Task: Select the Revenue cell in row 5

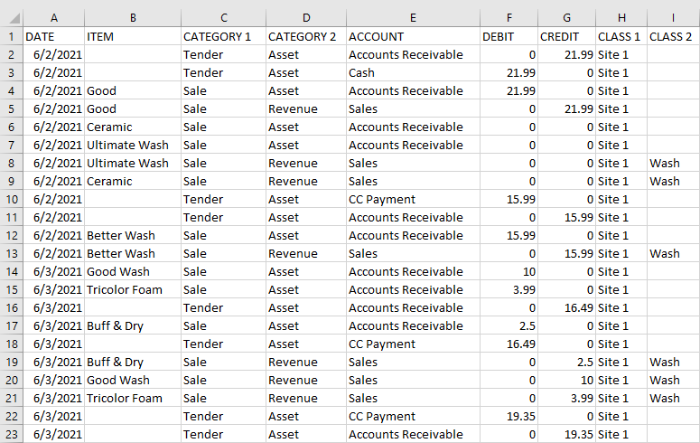Action: click(x=304, y=109)
